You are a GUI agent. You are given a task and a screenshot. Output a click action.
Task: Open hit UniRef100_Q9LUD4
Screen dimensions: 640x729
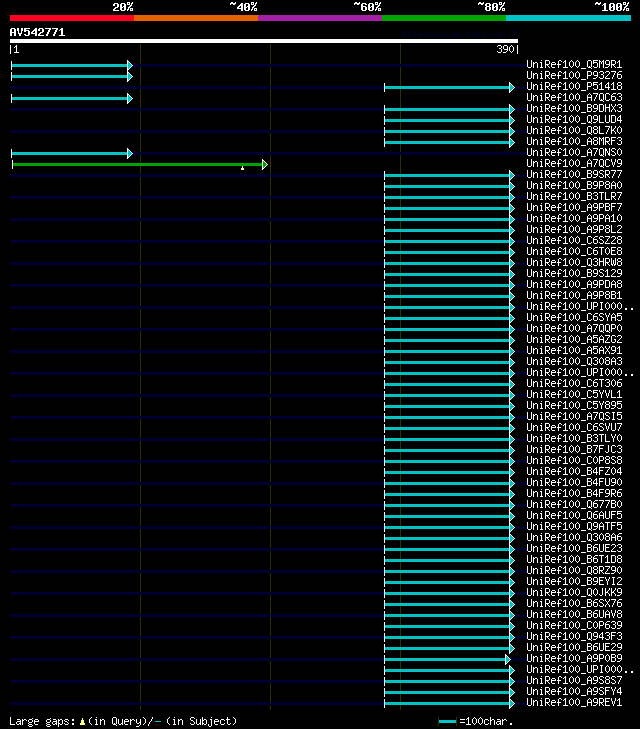(574, 119)
